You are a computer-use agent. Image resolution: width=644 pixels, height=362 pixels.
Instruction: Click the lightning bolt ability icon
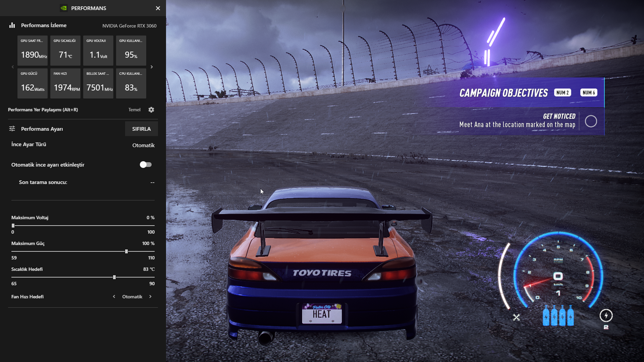[x=606, y=315]
